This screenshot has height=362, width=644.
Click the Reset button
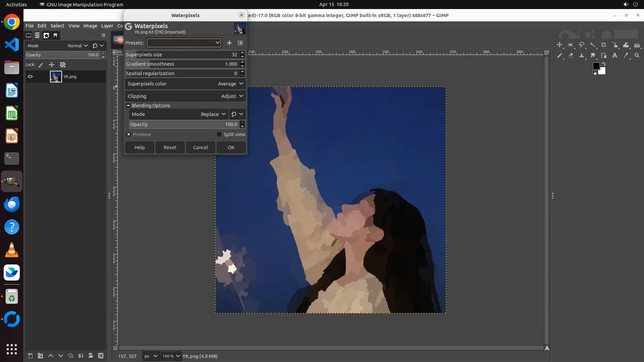tap(170, 147)
